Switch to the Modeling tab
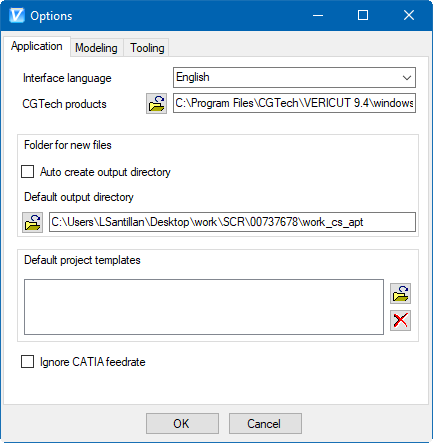Image resolution: width=433 pixels, height=443 pixels. tap(96, 48)
